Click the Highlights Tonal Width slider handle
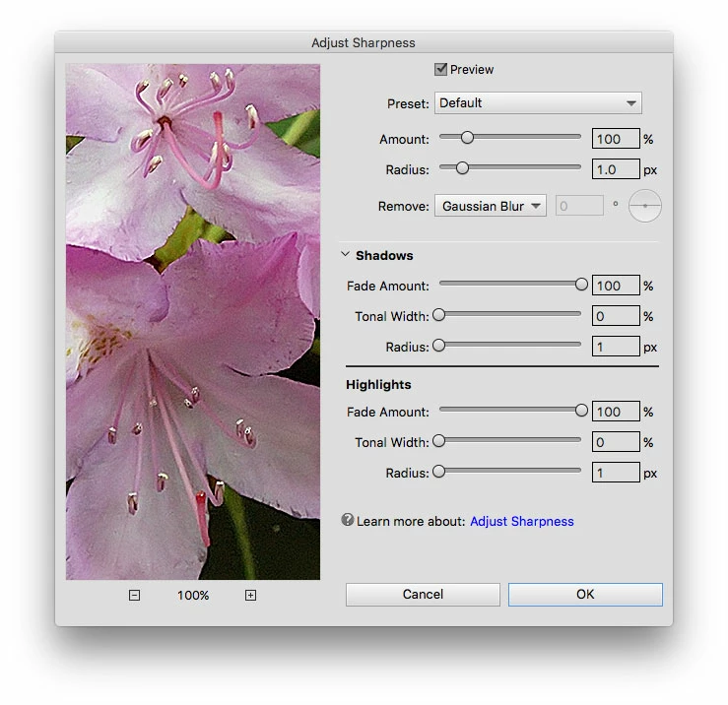 pyautogui.click(x=438, y=441)
